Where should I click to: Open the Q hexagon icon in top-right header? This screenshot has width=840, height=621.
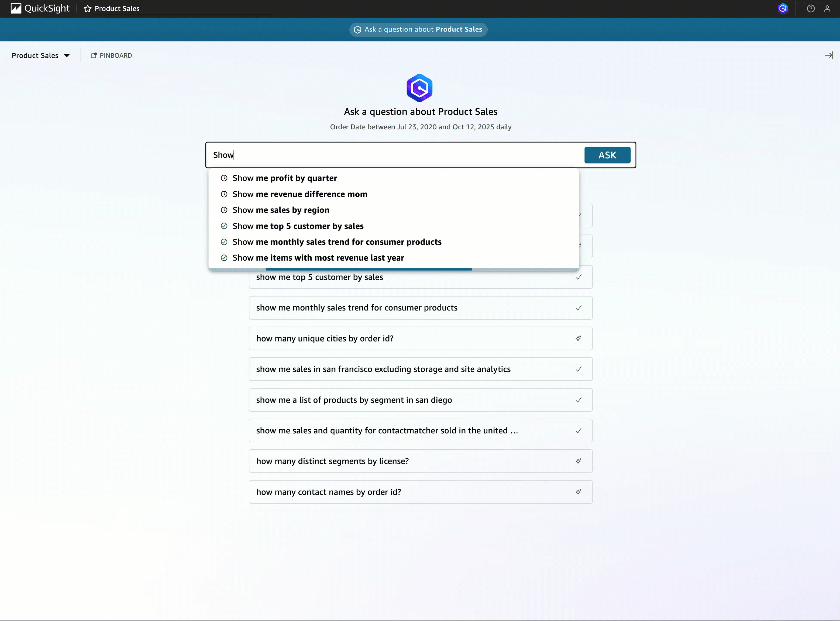[x=783, y=9]
